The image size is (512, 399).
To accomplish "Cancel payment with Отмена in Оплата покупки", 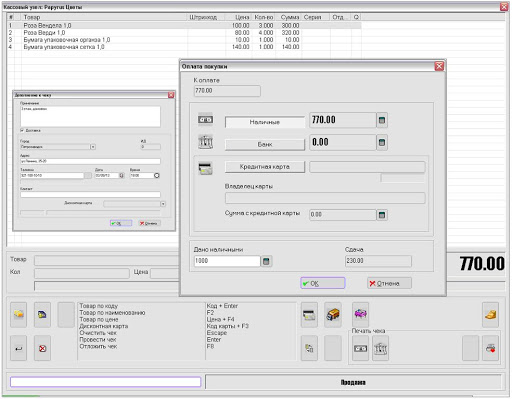I will pyautogui.click(x=389, y=283).
